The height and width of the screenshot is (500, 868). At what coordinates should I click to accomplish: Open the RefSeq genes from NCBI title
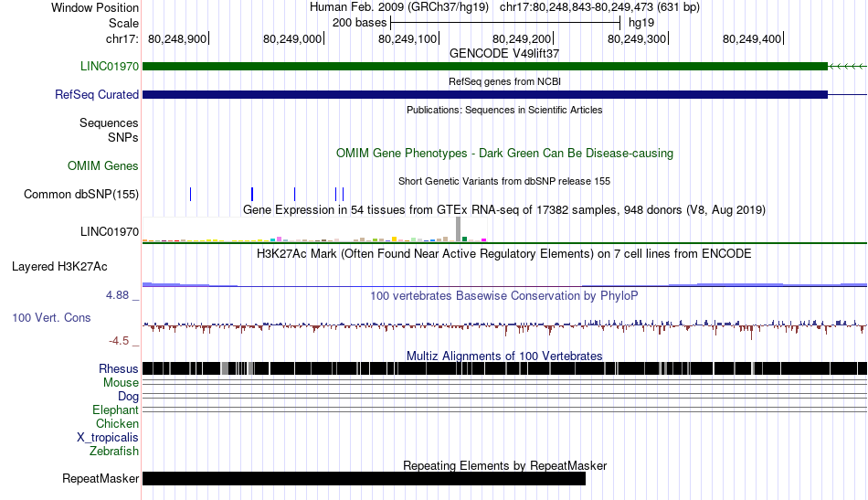tap(504, 81)
